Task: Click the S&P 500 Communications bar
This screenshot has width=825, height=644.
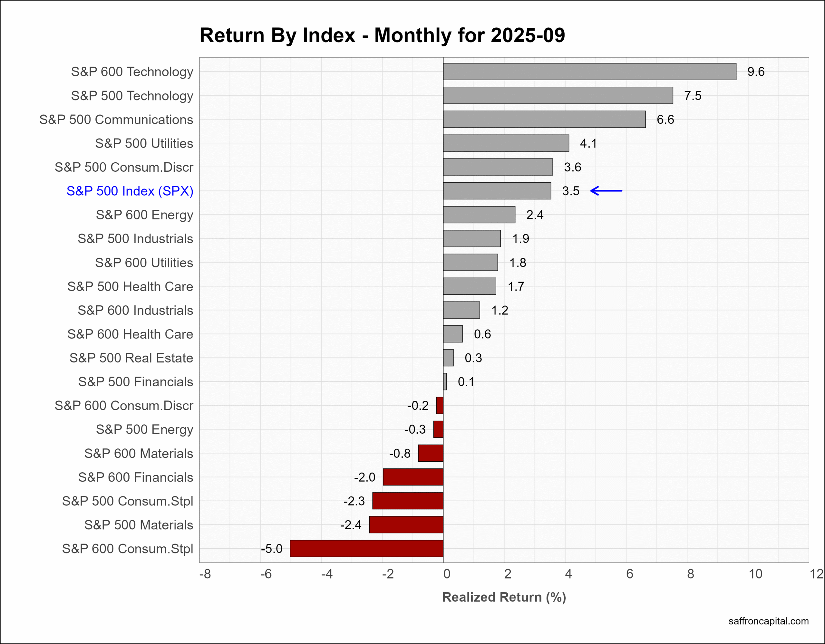Action: point(544,119)
